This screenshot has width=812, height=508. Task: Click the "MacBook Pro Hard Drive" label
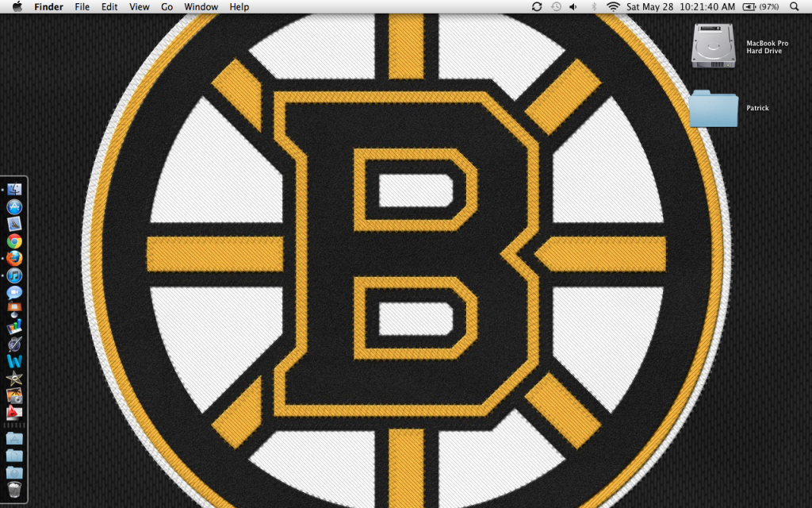coord(767,47)
